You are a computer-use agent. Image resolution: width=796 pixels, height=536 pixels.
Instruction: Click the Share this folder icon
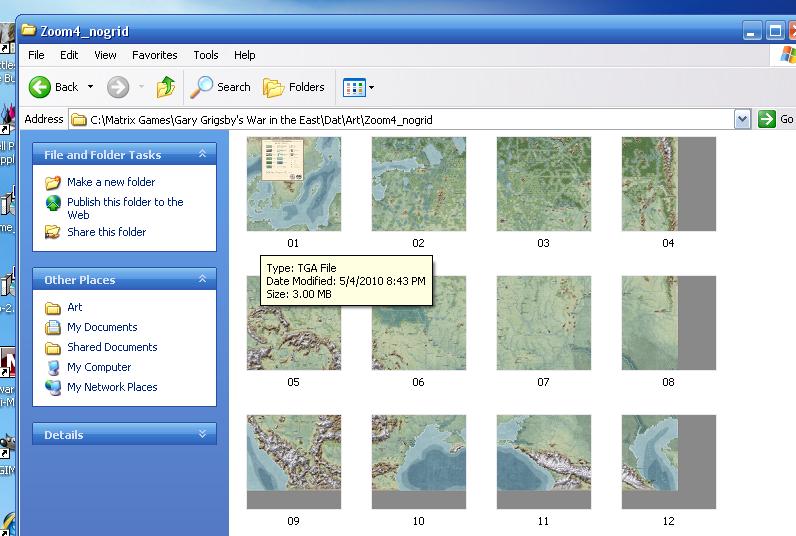53,232
